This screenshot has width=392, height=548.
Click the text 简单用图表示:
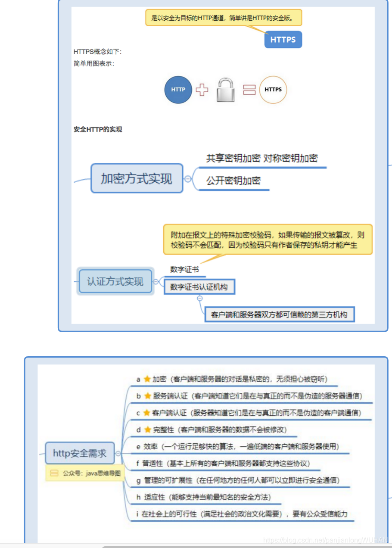pyautogui.click(x=94, y=64)
